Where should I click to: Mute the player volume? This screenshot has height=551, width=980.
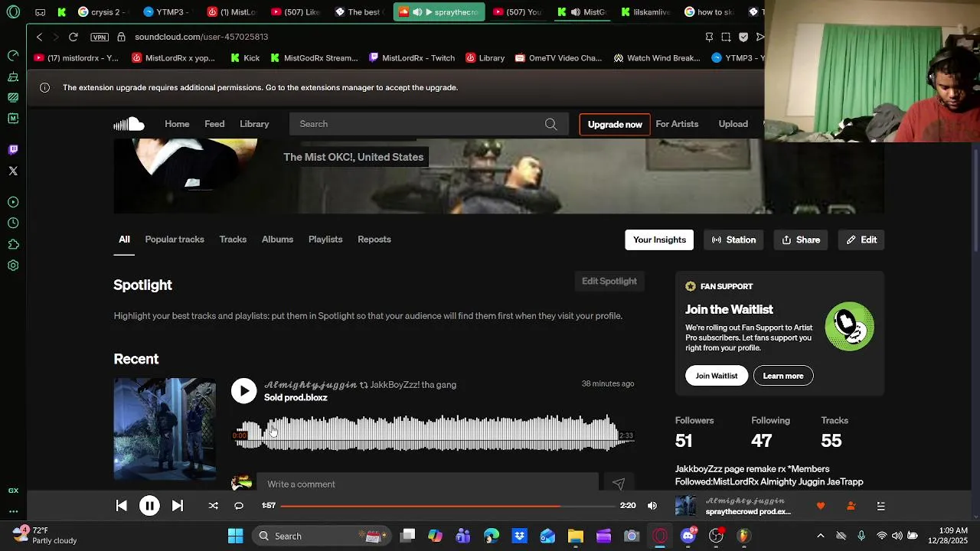[x=652, y=506]
